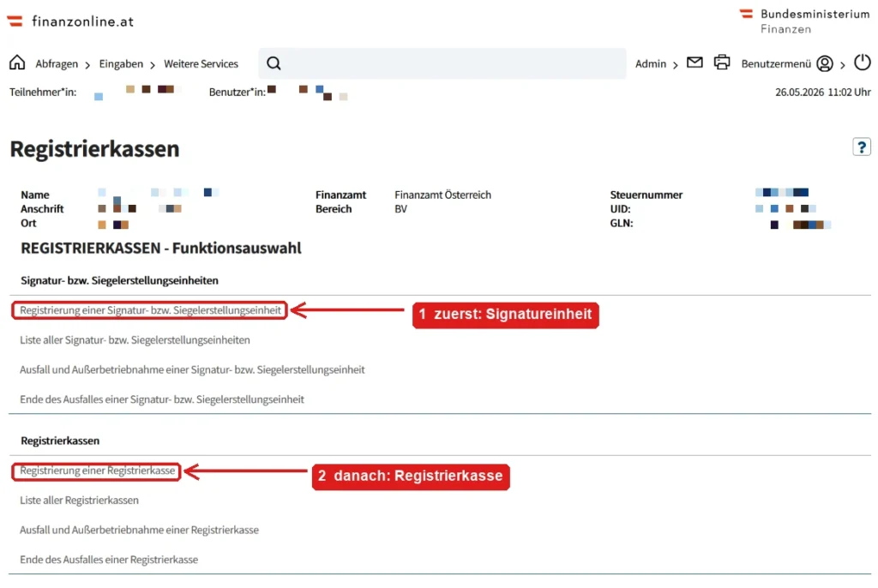Click the Bundesministerium Finanzen logo
The image size is (878, 588).
point(804,21)
